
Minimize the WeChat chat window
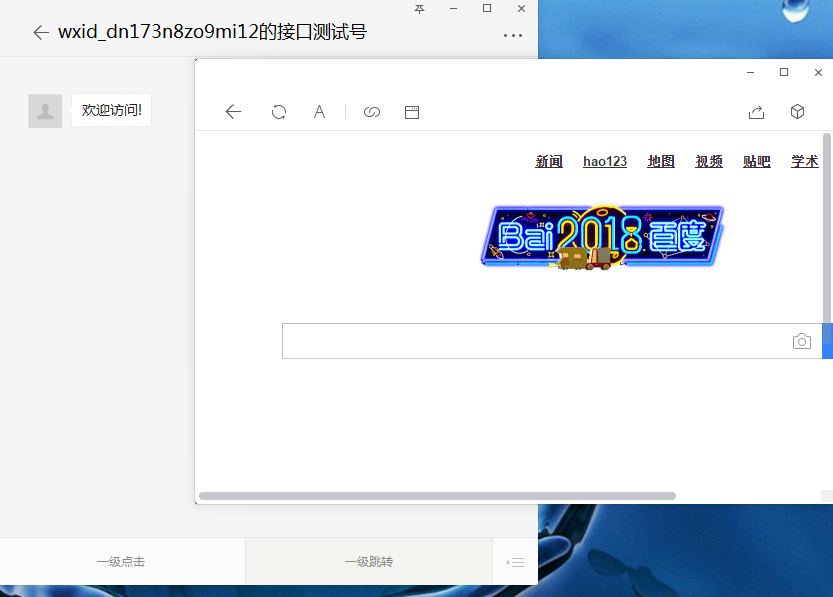tap(453, 8)
